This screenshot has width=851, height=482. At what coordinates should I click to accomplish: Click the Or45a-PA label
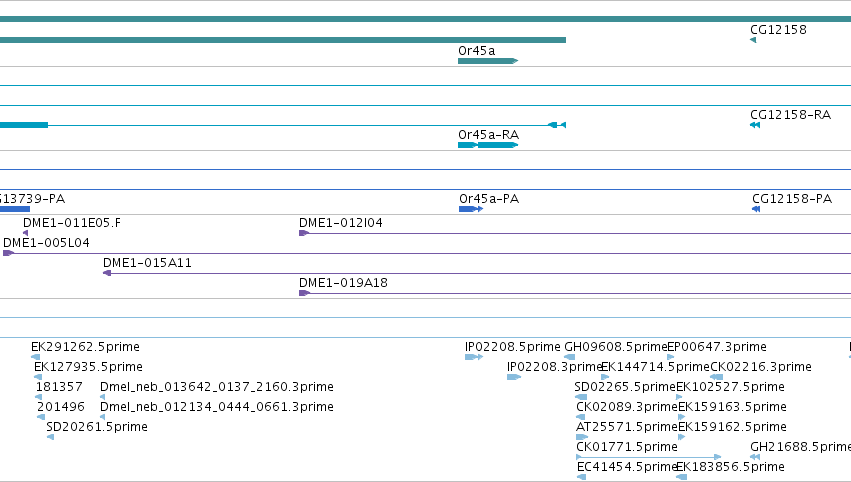[x=489, y=199]
